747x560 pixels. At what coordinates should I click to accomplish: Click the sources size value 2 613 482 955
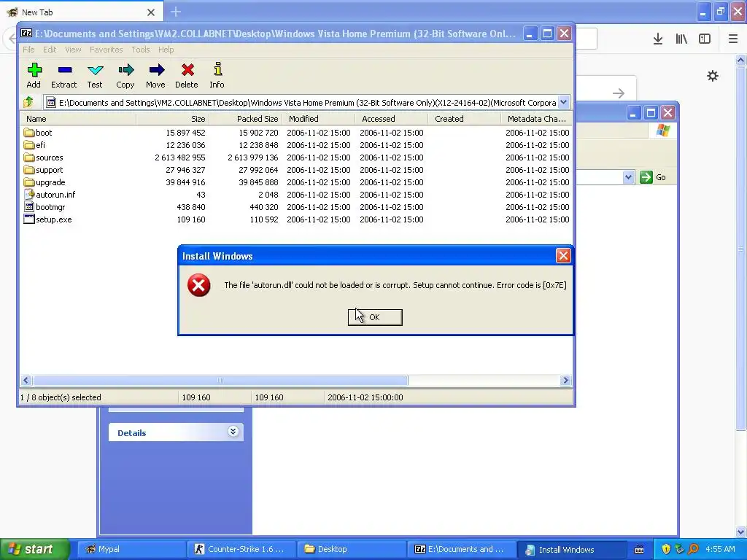pyautogui.click(x=180, y=157)
